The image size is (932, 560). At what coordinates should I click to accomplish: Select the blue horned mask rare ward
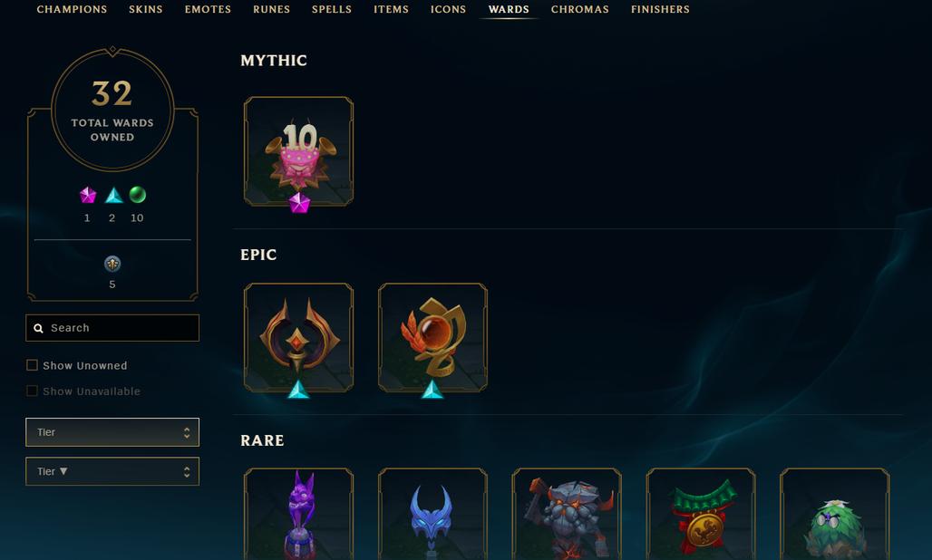pos(432,515)
